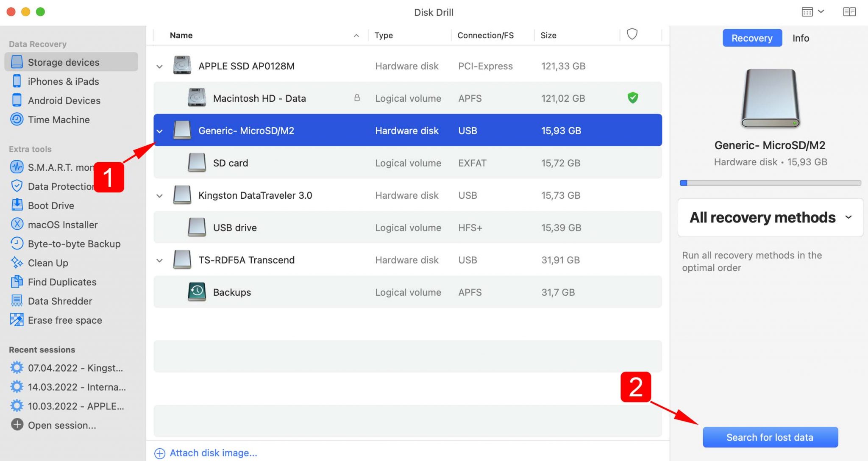
Task: Click the lock icon on Macintosh HD - Data
Action: 357,98
